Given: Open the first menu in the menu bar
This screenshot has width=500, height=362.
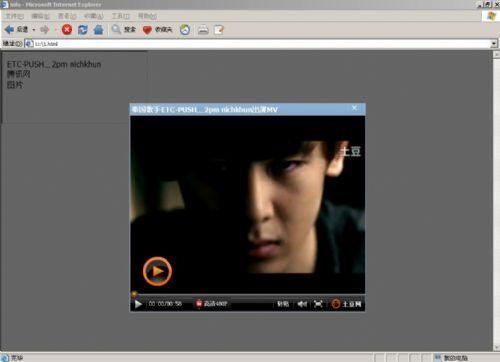Looking at the screenshot, I should pyautogui.click(x=14, y=16).
